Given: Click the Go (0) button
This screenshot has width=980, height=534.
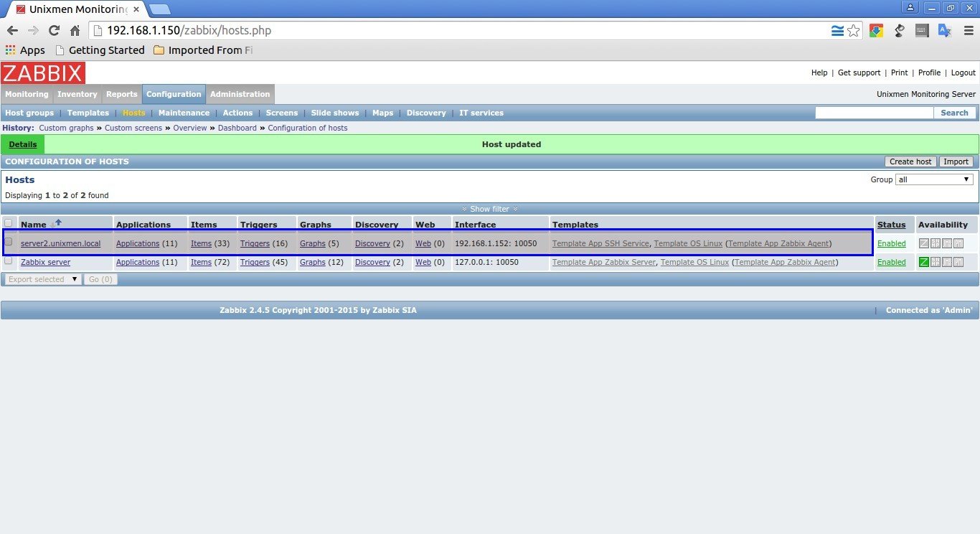Looking at the screenshot, I should (x=100, y=279).
